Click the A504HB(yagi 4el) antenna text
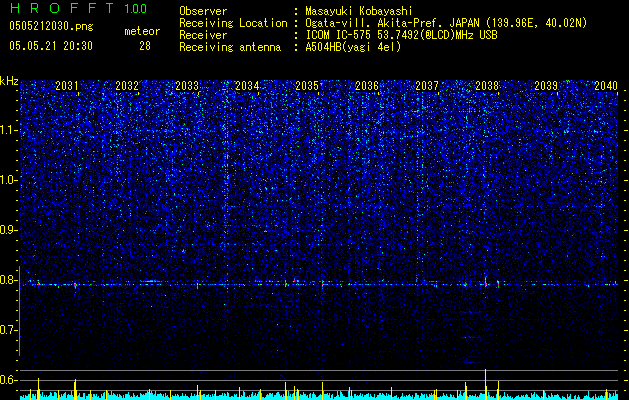Screen dimensions: 629x400 point(353,47)
